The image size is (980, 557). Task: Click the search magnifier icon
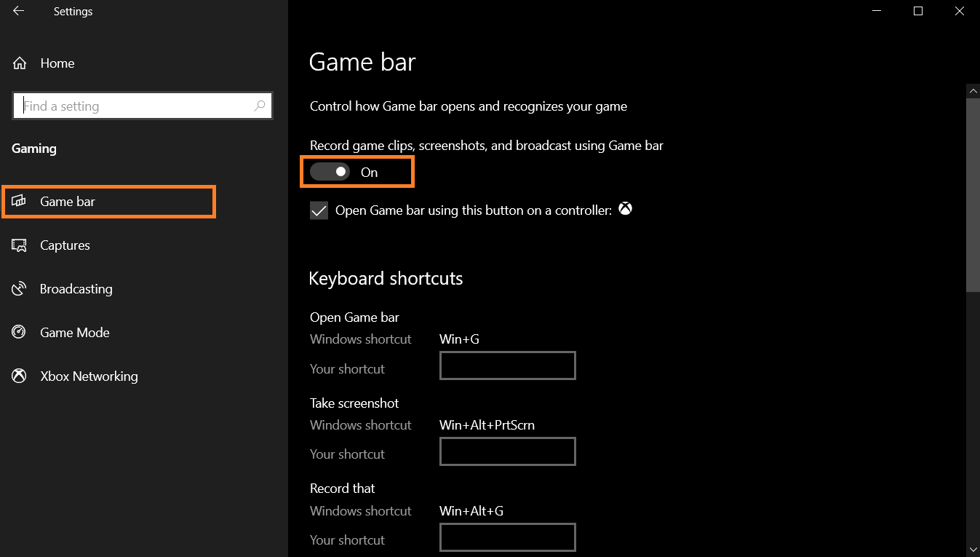(x=260, y=106)
